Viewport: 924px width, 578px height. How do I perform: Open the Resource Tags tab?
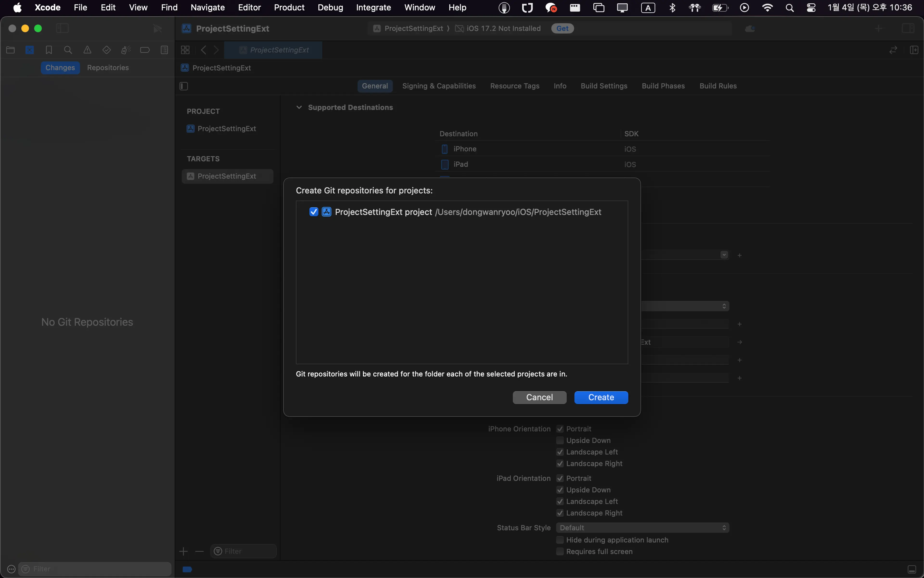(x=515, y=86)
